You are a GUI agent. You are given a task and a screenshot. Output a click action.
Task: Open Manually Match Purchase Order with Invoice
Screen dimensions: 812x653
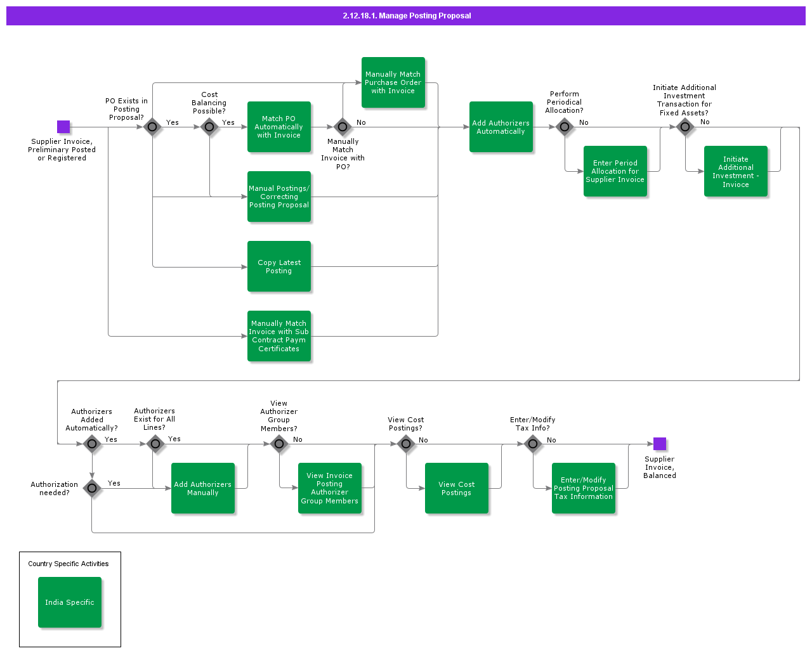click(393, 82)
